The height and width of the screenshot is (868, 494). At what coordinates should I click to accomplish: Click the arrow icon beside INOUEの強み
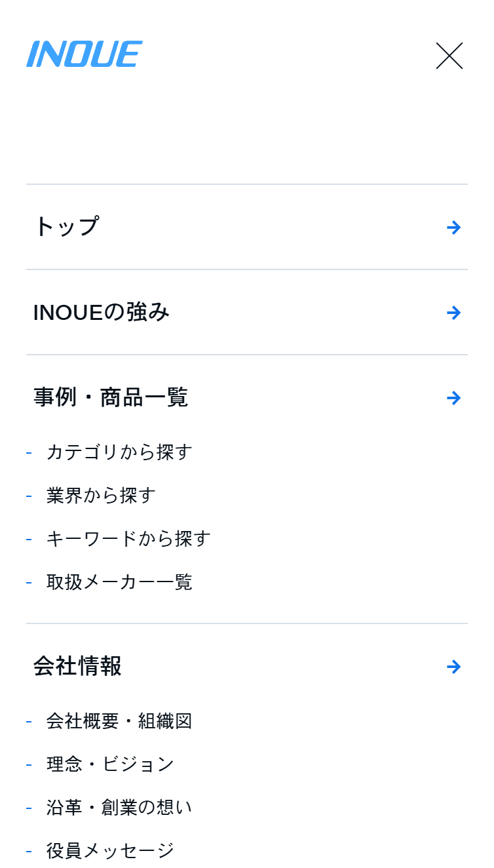(453, 313)
